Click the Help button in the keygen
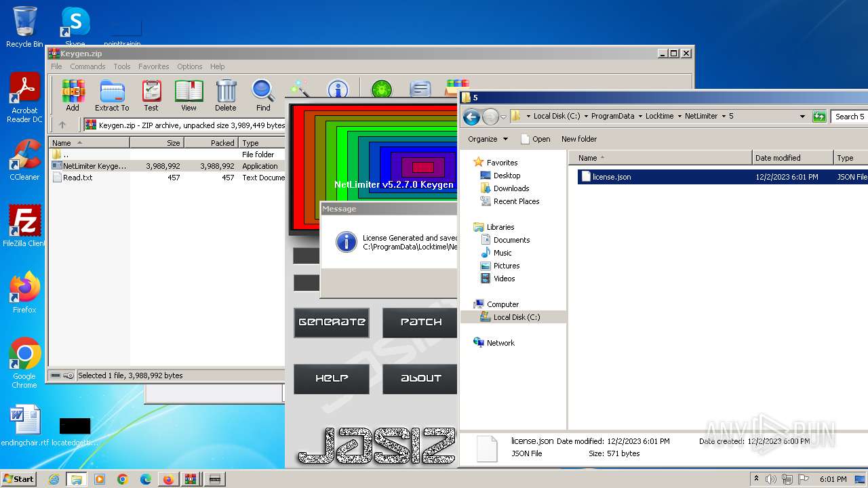The width and height of the screenshot is (868, 488). tap(332, 379)
